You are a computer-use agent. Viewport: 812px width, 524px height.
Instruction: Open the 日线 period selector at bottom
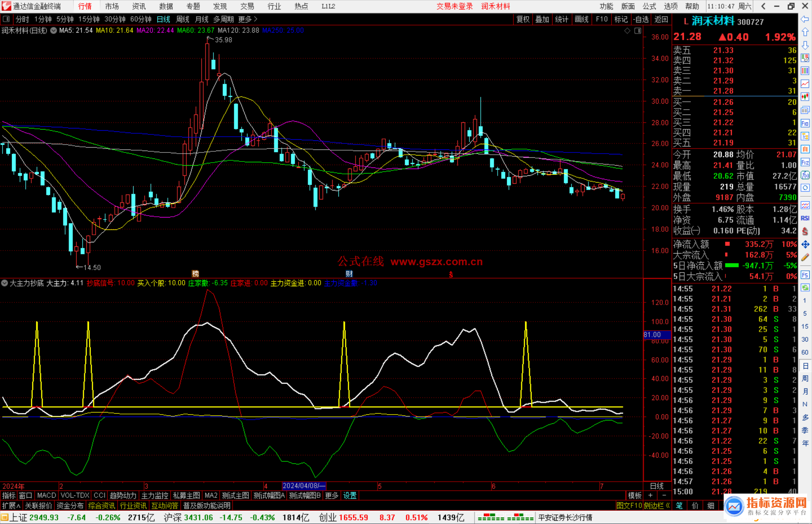pyautogui.click(x=657, y=486)
